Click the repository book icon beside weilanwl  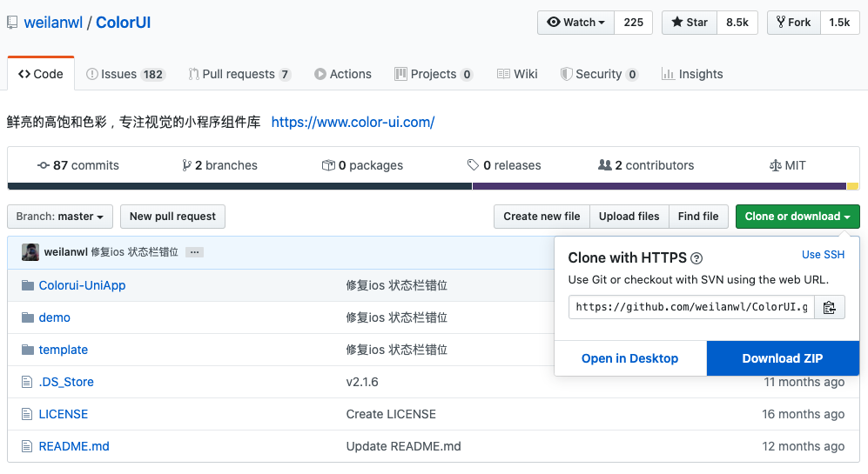[12, 23]
